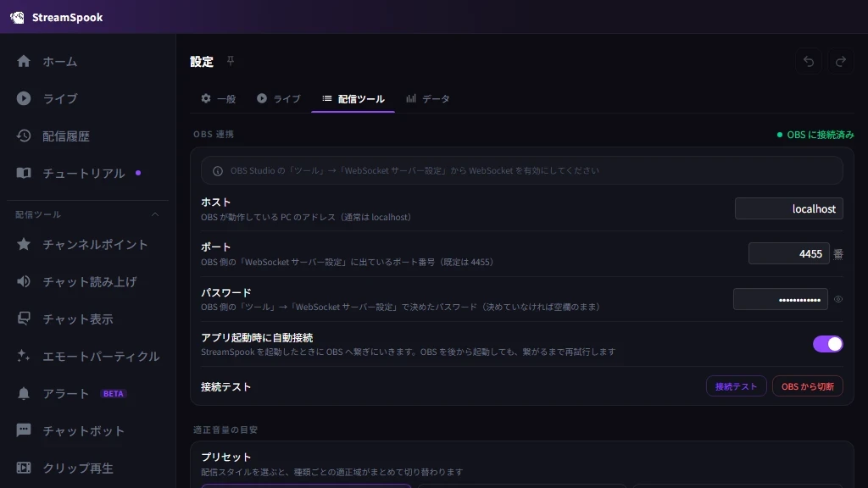Click the プリセット label
Viewport: 868px width, 488px height.
[225, 457]
